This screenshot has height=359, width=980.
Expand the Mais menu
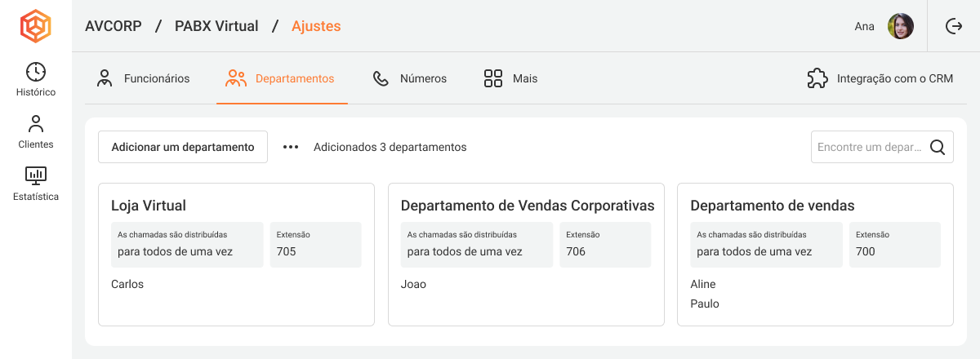(510, 79)
